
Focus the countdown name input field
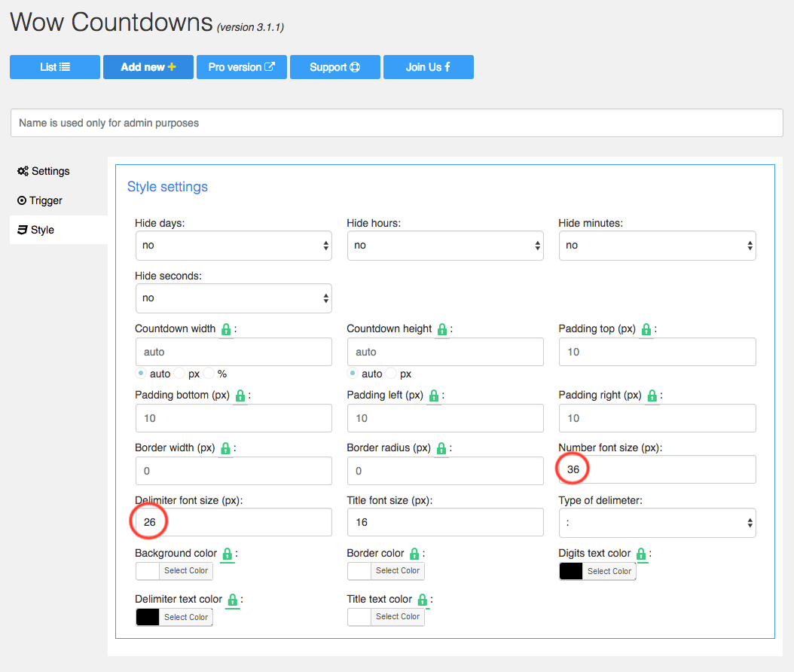point(397,123)
